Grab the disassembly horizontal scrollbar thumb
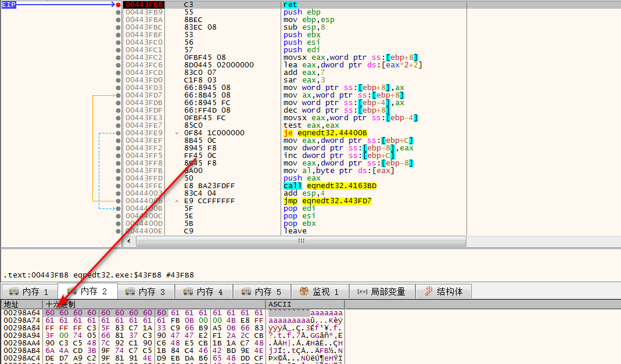The width and height of the screenshot is (621, 364). (x=301, y=241)
